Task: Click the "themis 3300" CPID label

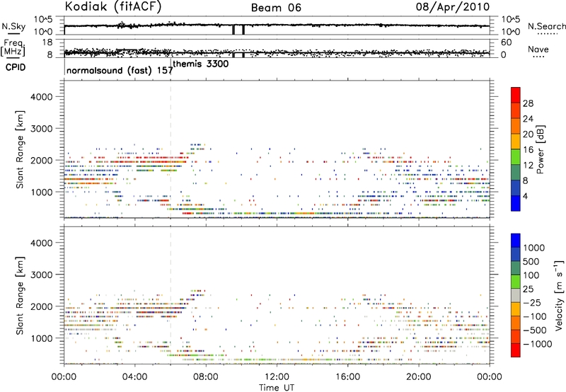Action: click(x=201, y=64)
